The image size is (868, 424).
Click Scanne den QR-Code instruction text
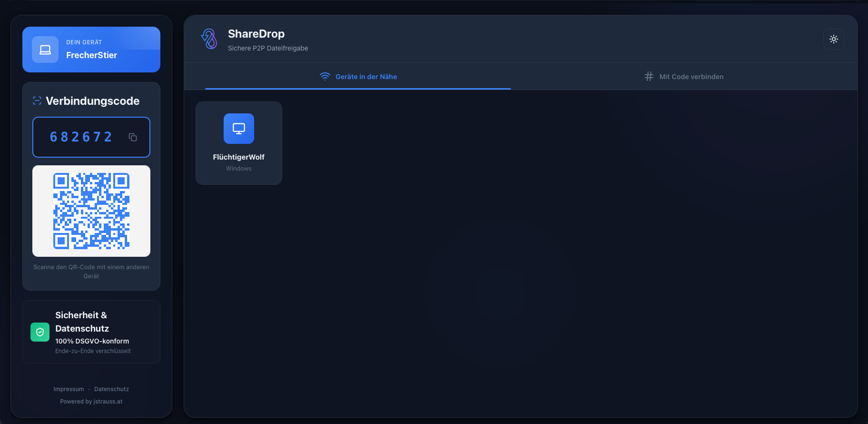click(91, 272)
